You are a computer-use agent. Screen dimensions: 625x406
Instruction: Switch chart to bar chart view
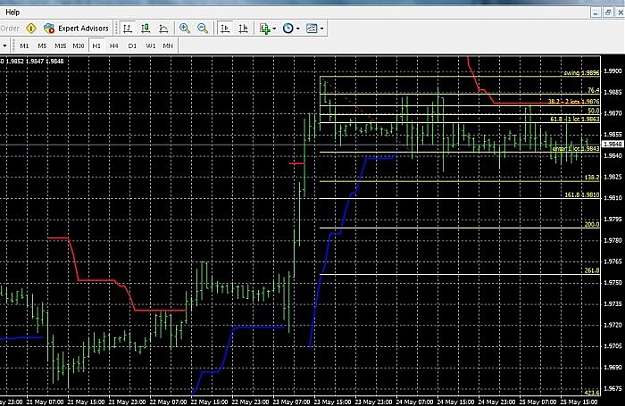128,28
